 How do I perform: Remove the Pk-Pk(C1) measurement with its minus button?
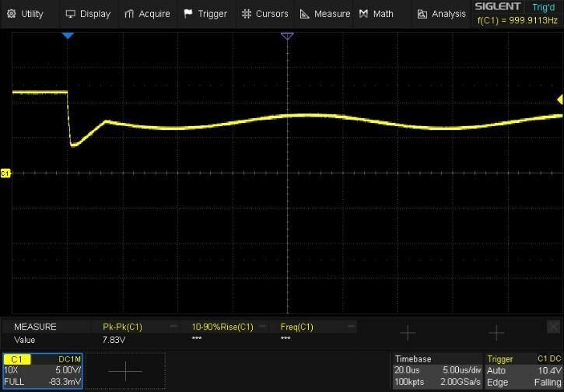tap(173, 326)
